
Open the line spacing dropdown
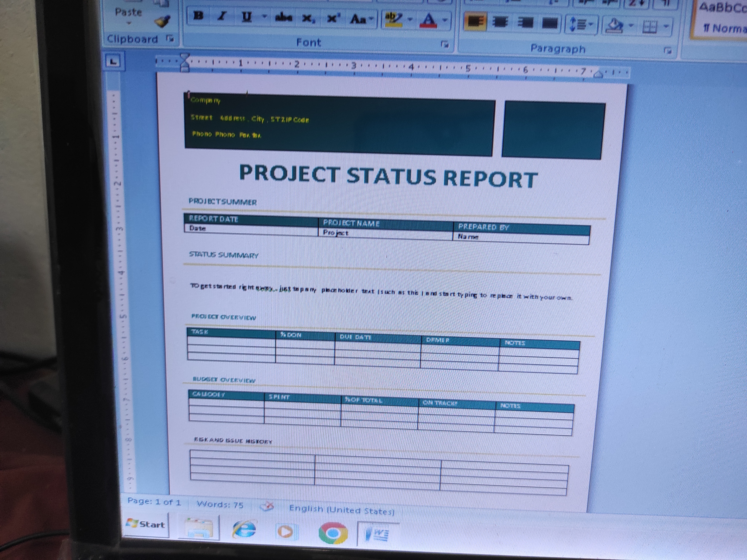coord(581,24)
